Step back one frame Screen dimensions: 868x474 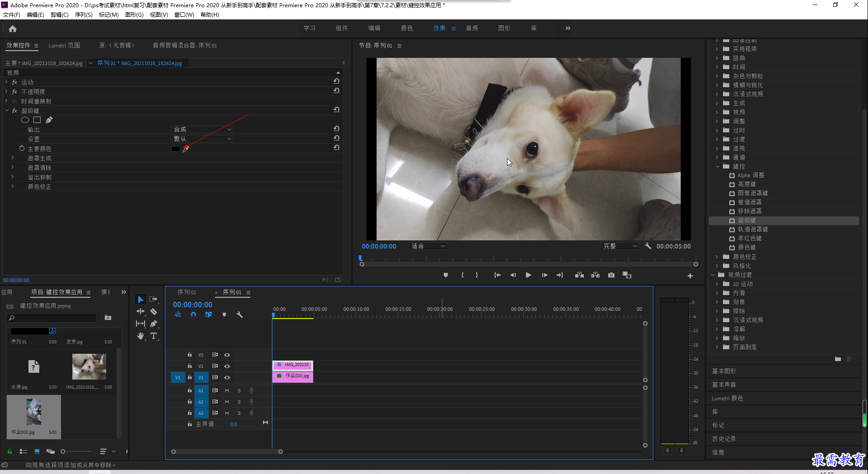coord(513,275)
